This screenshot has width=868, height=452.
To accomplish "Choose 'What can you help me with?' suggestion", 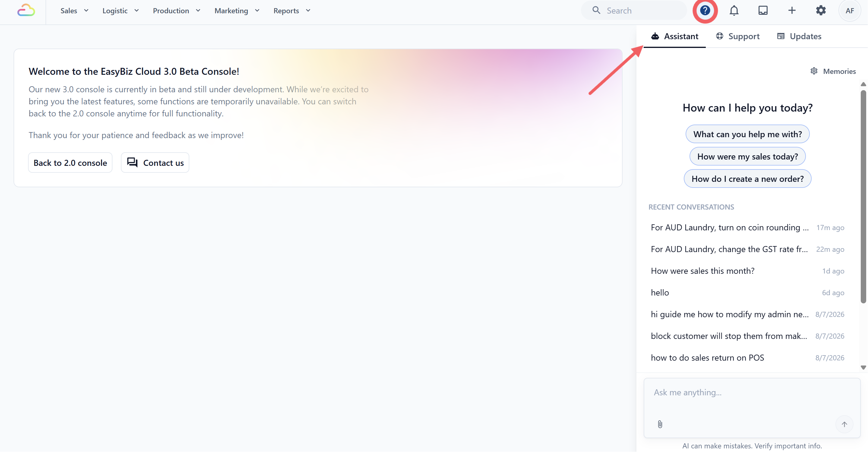I will pos(747,134).
